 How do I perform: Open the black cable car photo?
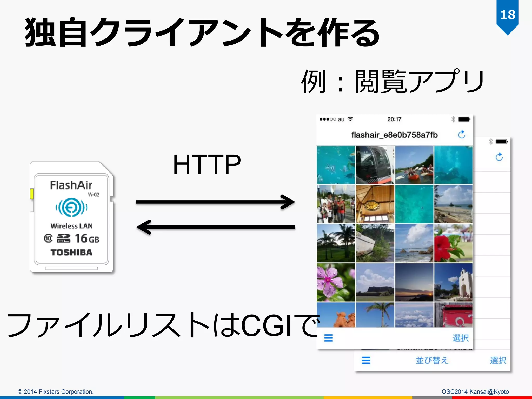[375, 165]
